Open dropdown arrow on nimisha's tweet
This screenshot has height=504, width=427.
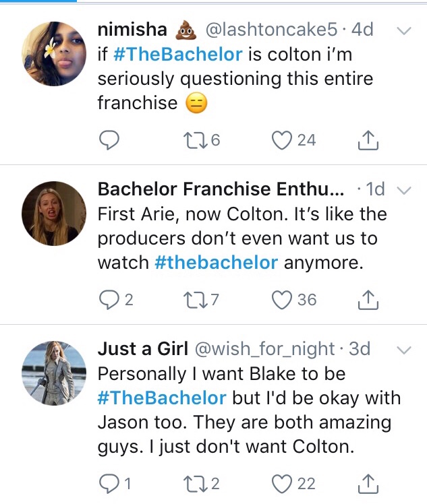(403, 31)
